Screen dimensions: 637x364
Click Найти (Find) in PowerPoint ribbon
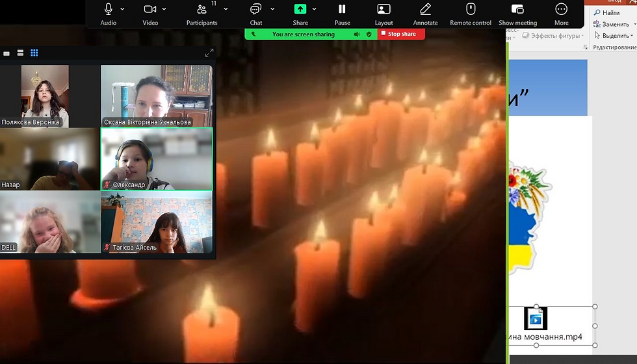click(607, 12)
